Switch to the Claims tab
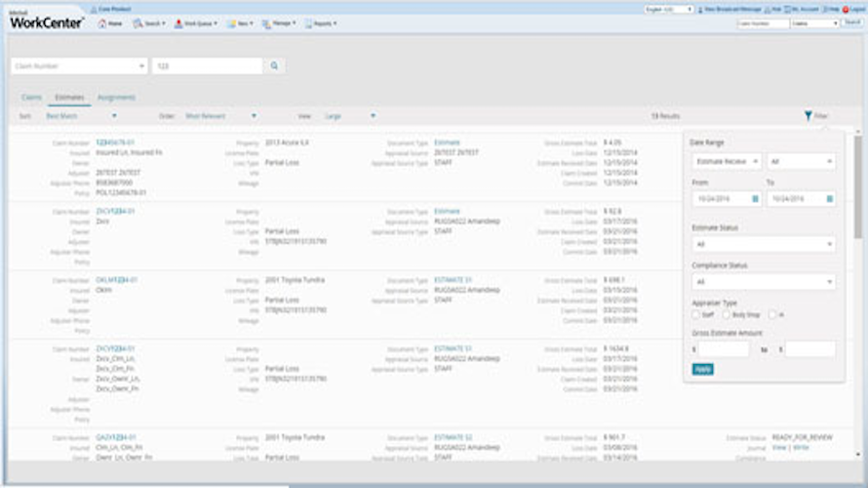The height and width of the screenshot is (488, 868). point(31,98)
